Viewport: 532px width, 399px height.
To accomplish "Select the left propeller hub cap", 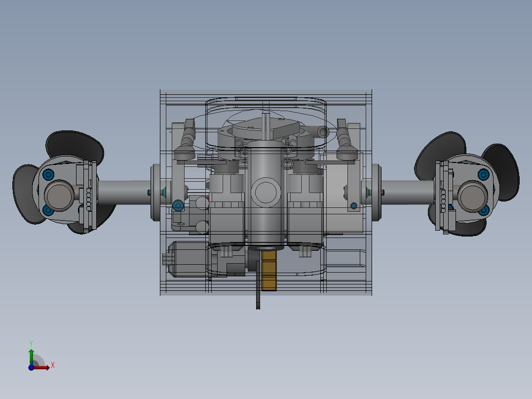I will [x=59, y=196].
